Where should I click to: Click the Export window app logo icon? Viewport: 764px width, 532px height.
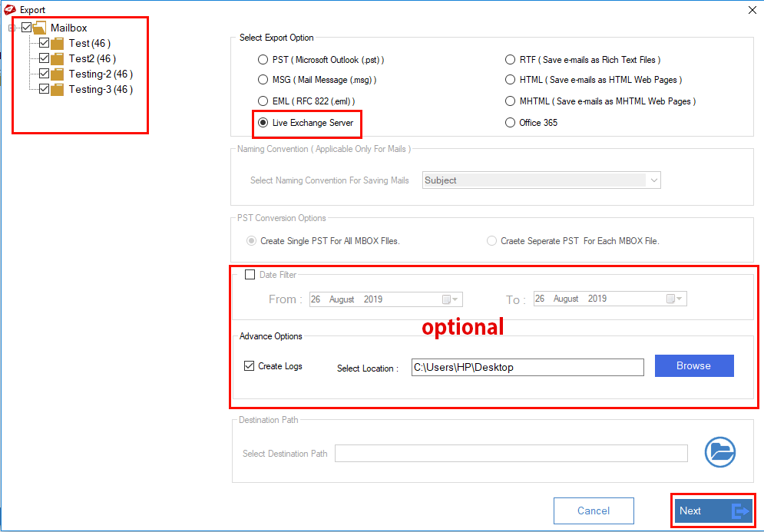click(10, 9)
